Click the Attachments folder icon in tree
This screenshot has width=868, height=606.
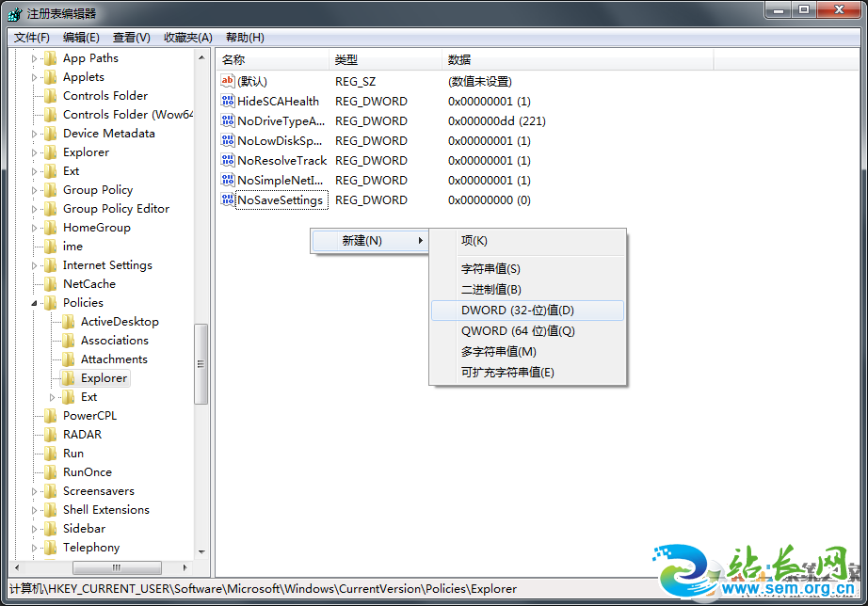coord(69,359)
